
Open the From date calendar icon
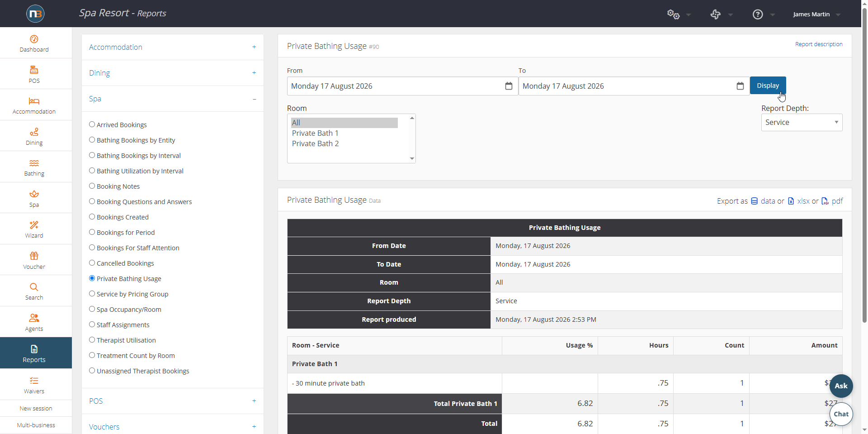click(509, 86)
